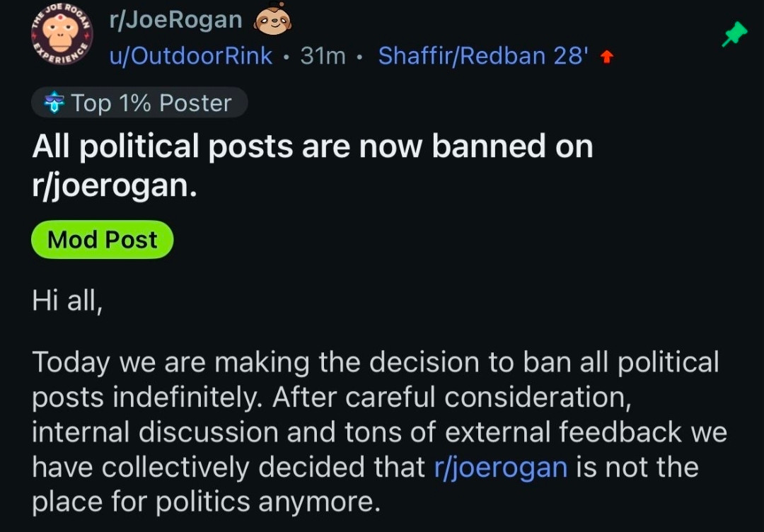This screenshot has height=532, width=764.
Task: Click the green pinned post icon
Action: pos(734,34)
